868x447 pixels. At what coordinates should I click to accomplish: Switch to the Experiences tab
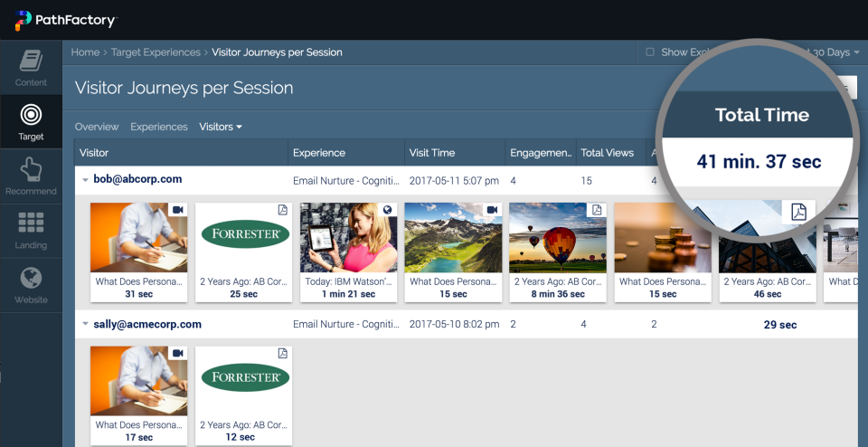coord(159,127)
